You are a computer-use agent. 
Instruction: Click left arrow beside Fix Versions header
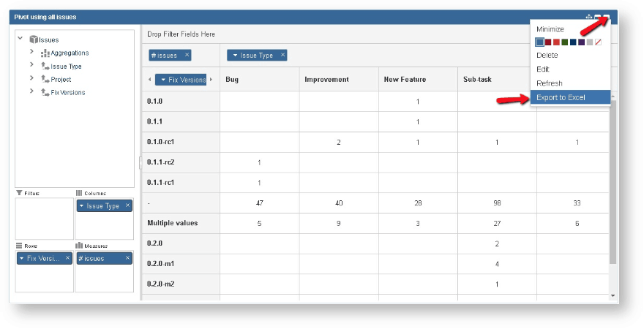150,79
